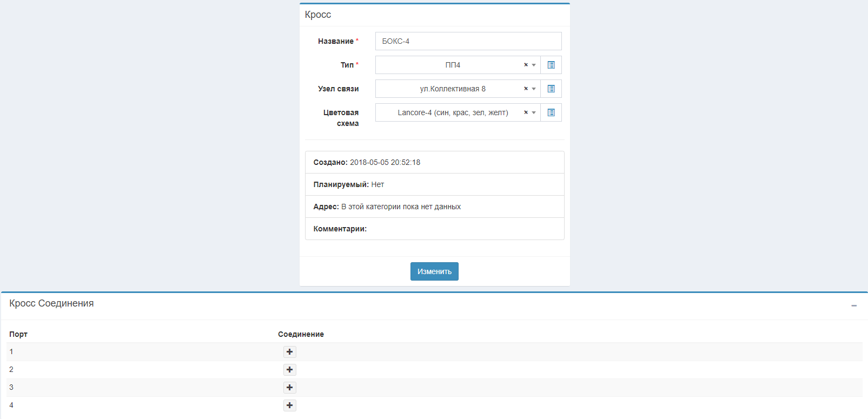Click the Название text field containing БОКС-4

[468, 41]
